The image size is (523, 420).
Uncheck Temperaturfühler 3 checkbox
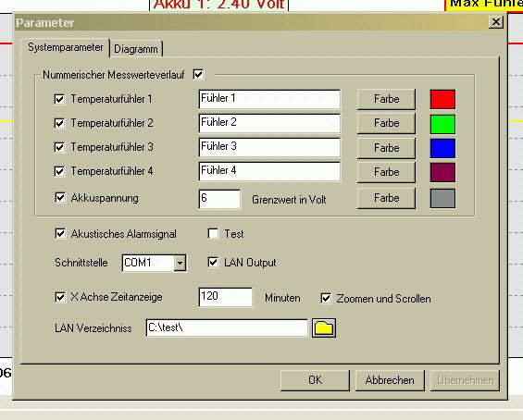pos(59,147)
